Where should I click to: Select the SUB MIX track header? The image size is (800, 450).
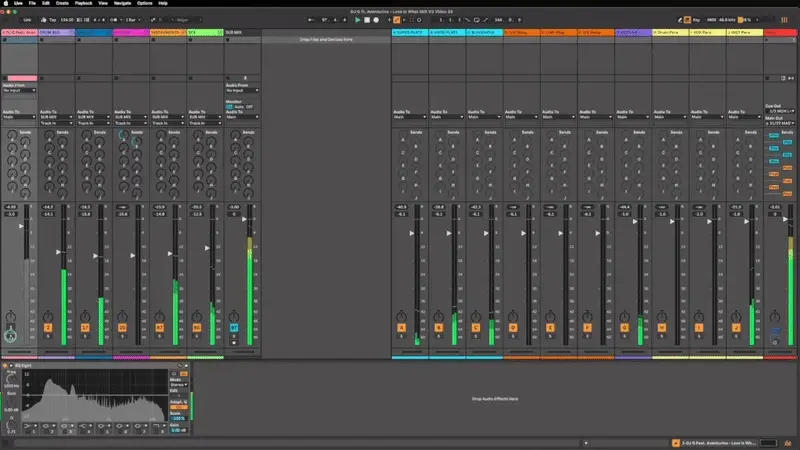tap(243, 32)
